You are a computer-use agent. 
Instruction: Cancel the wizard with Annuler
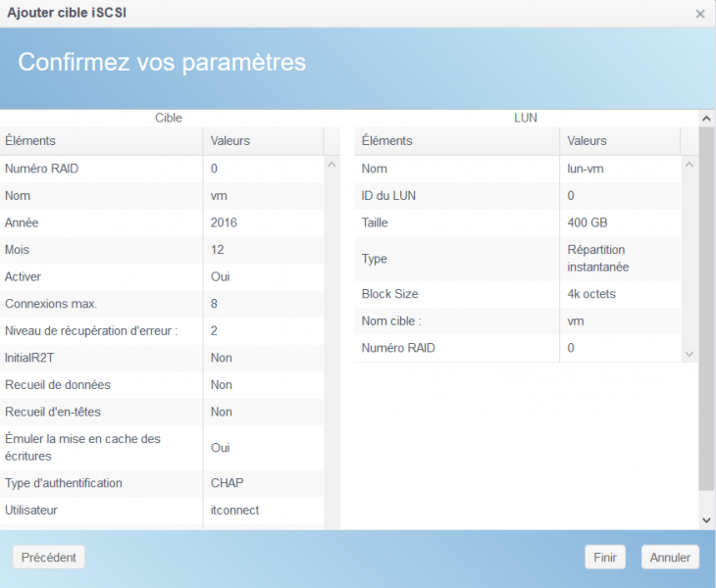[671, 557]
